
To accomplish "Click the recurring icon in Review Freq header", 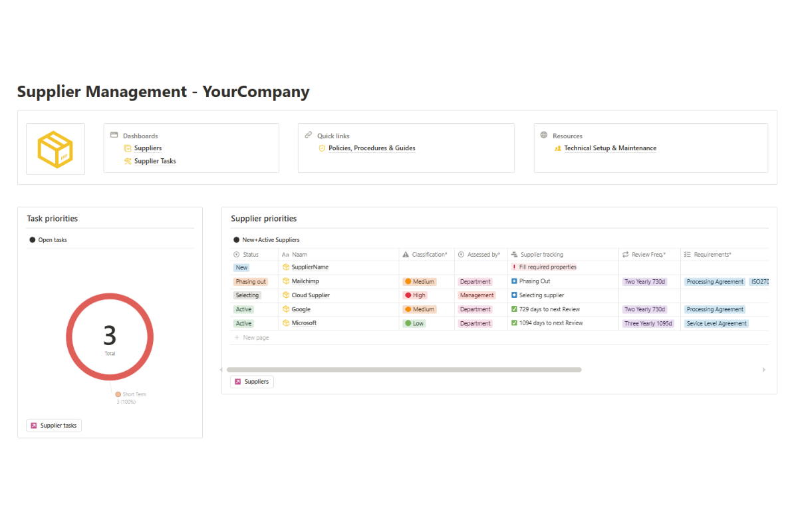I will [x=625, y=255].
